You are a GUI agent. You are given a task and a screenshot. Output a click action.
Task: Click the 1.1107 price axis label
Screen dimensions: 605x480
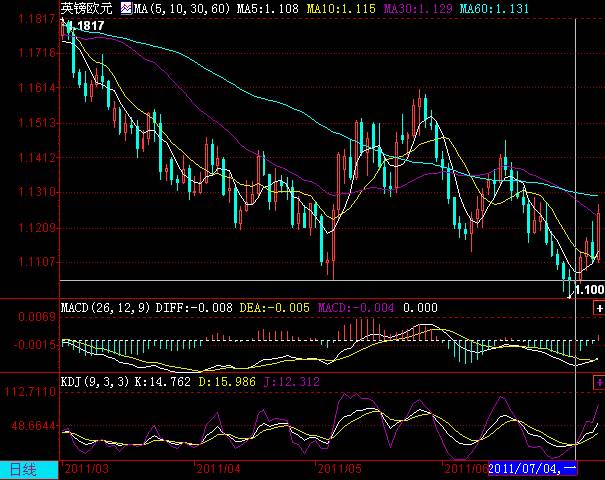37,262
